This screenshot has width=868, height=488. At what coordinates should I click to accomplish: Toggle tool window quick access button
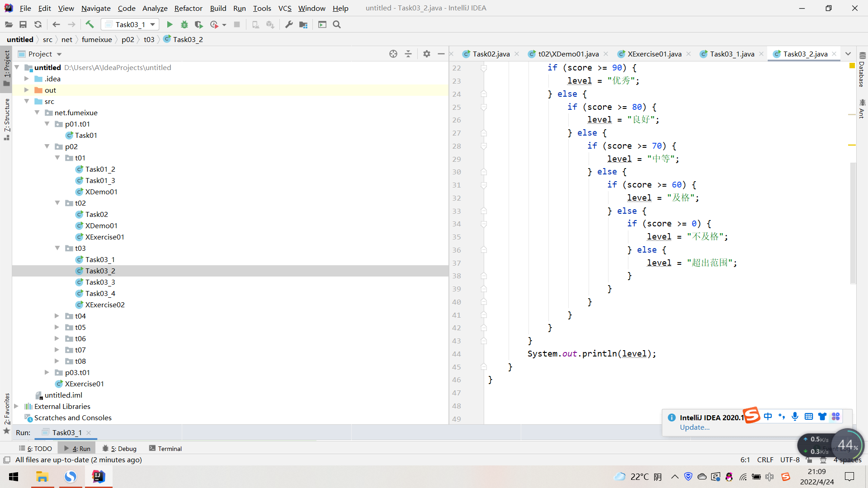click(x=7, y=460)
